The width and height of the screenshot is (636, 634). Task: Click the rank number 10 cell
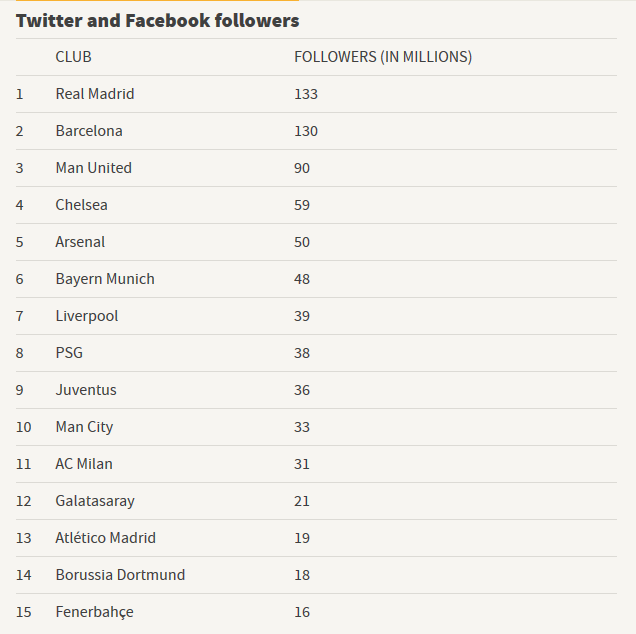23,427
